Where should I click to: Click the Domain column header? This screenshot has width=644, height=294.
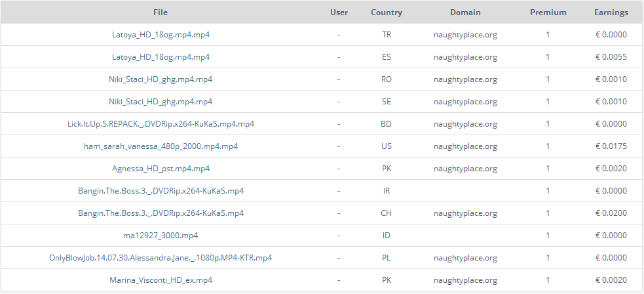point(465,12)
